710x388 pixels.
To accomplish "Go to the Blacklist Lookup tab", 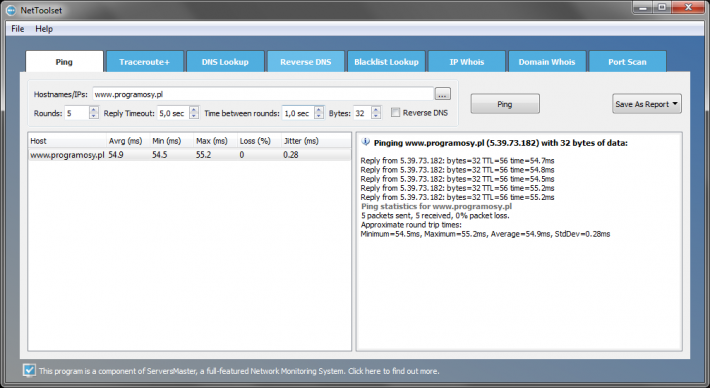I will point(386,62).
